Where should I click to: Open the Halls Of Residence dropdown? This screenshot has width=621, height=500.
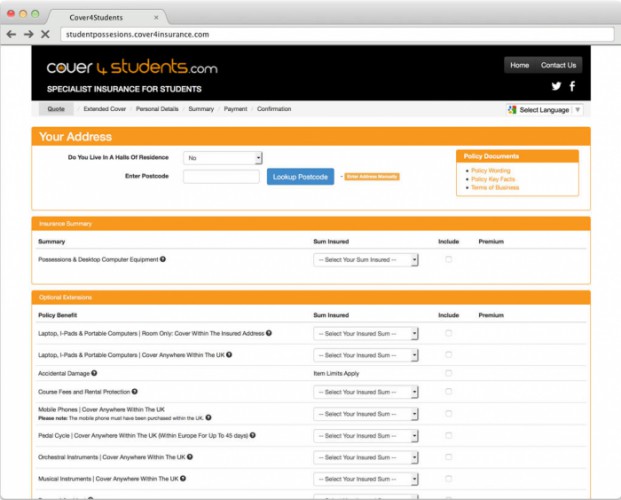(223, 158)
